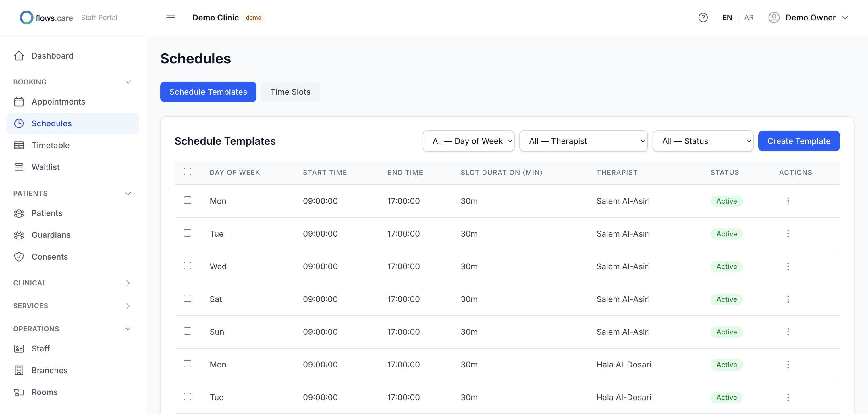Open the Day of Week filter dropdown
868x414 pixels.
pos(468,141)
